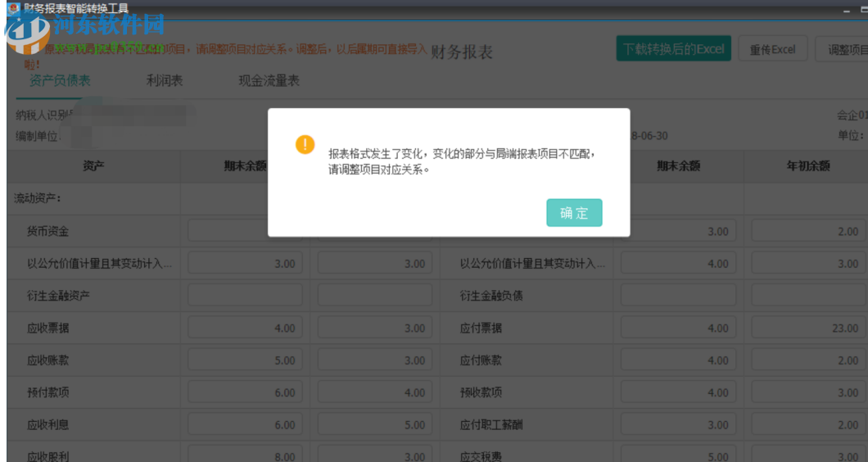This screenshot has width=868, height=462.
Task: Click 应收票据 年初余额 field 3.00
Action: click(x=375, y=328)
